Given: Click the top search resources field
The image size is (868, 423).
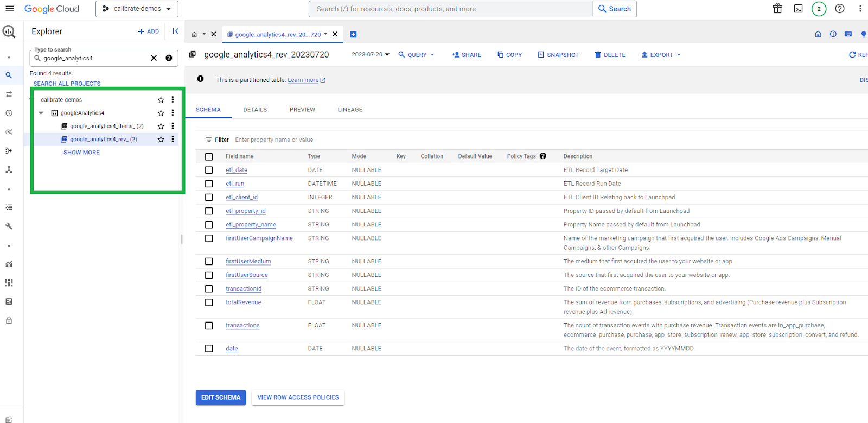Looking at the screenshot, I should (x=451, y=9).
